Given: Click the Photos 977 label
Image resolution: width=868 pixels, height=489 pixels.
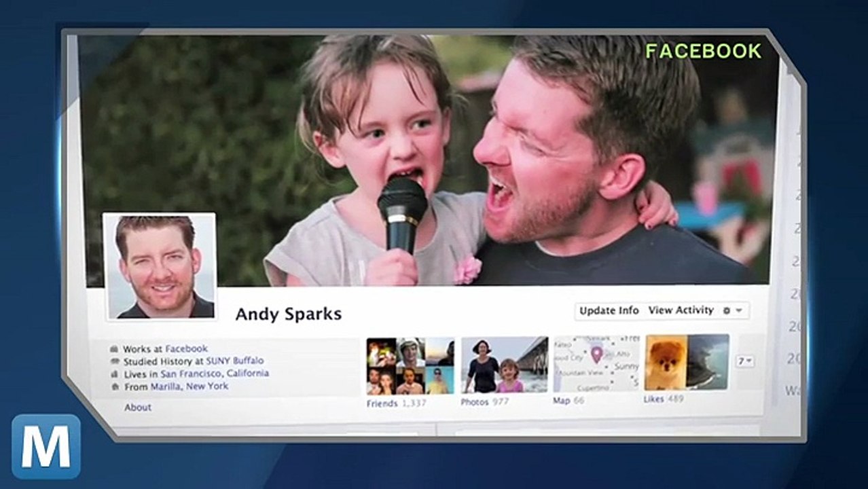Looking at the screenshot, I should tap(485, 402).
